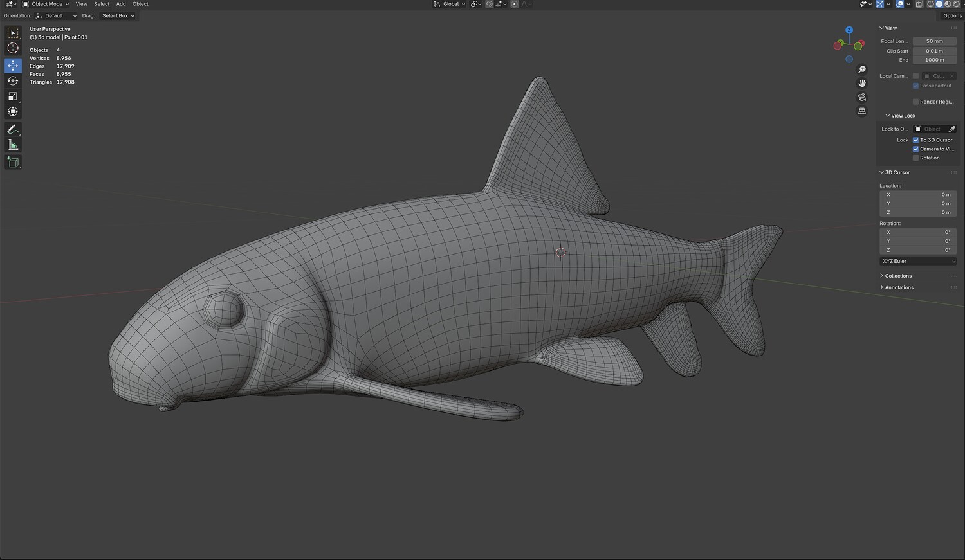Click the clip End 1000 m field
The image size is (965, 560).
pos(934,60)
